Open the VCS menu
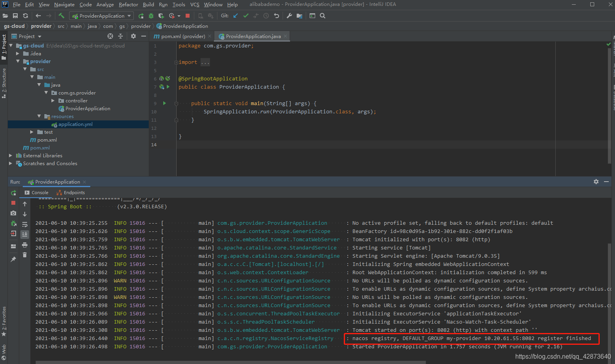The width and height of the screenshot is (615, 364). pos(195,4)
